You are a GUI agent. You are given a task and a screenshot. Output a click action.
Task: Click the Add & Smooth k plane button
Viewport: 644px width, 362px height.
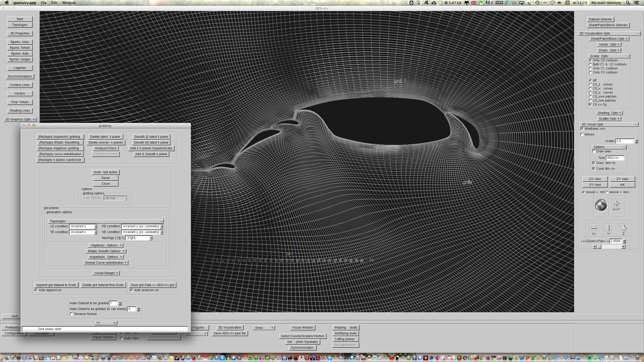(x=151, y=154)
